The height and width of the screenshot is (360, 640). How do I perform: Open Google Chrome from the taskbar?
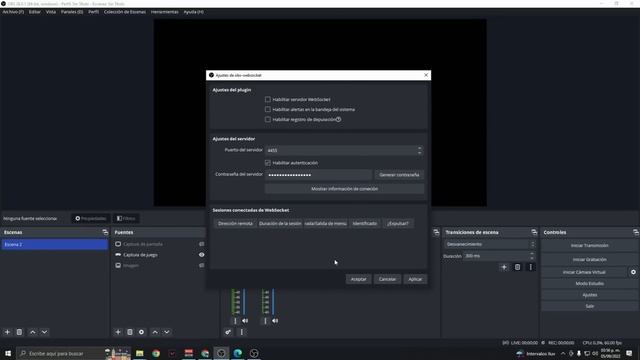(x=156, y=353)
